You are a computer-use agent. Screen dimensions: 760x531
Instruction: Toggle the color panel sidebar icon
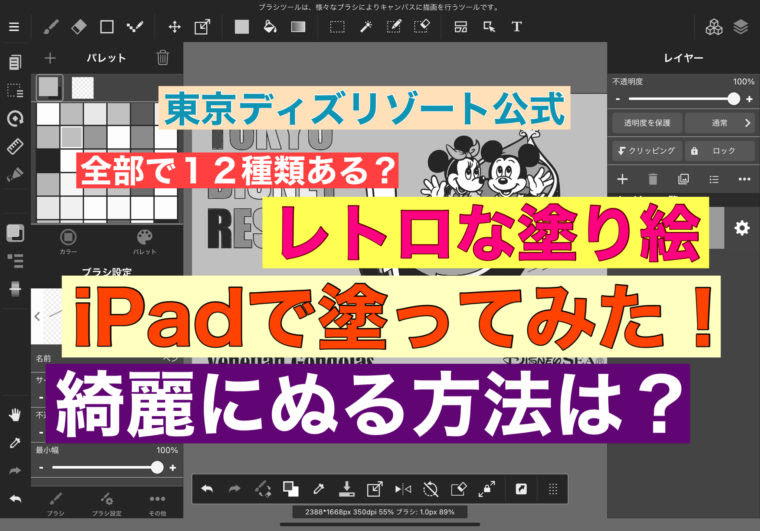coord(15,233)
